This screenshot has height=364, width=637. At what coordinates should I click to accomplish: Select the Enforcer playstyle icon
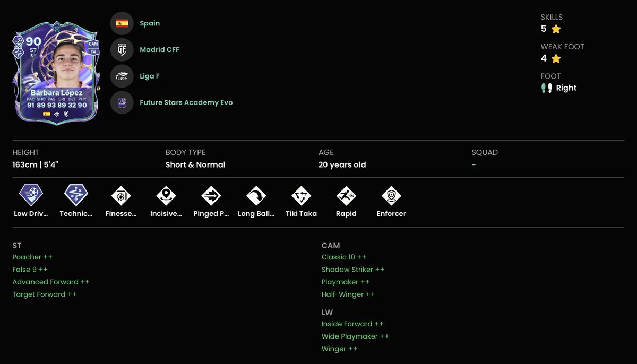click(391, 196)
